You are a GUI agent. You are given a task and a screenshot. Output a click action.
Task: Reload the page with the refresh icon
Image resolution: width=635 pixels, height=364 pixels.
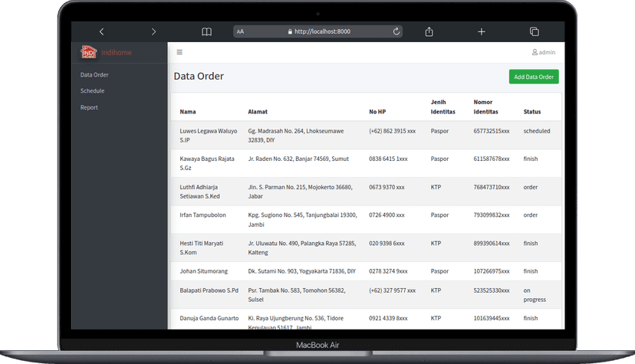(396, 31)
